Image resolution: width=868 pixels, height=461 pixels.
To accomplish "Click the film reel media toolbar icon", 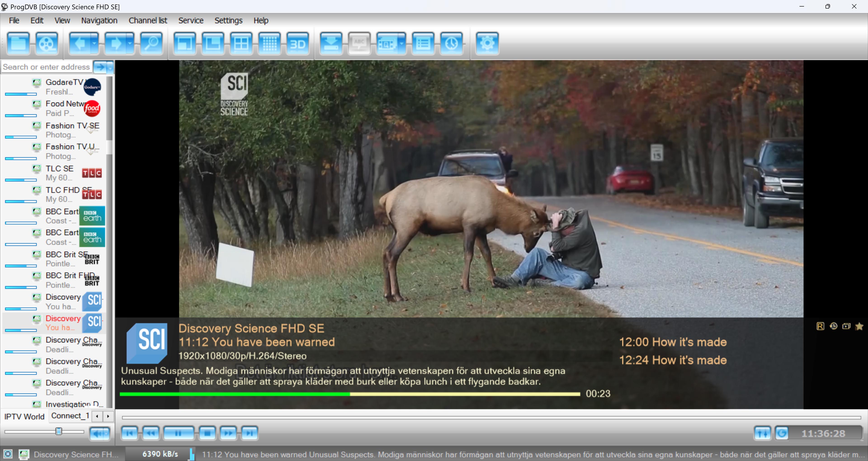I will click(46, 43).
